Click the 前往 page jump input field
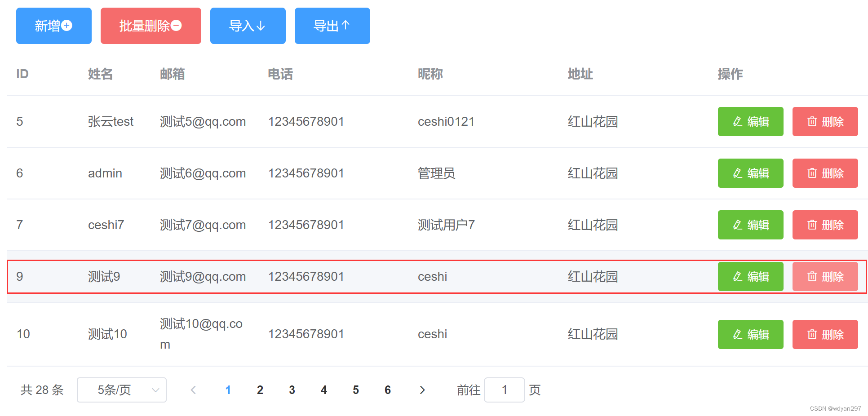 click(505, 390)
